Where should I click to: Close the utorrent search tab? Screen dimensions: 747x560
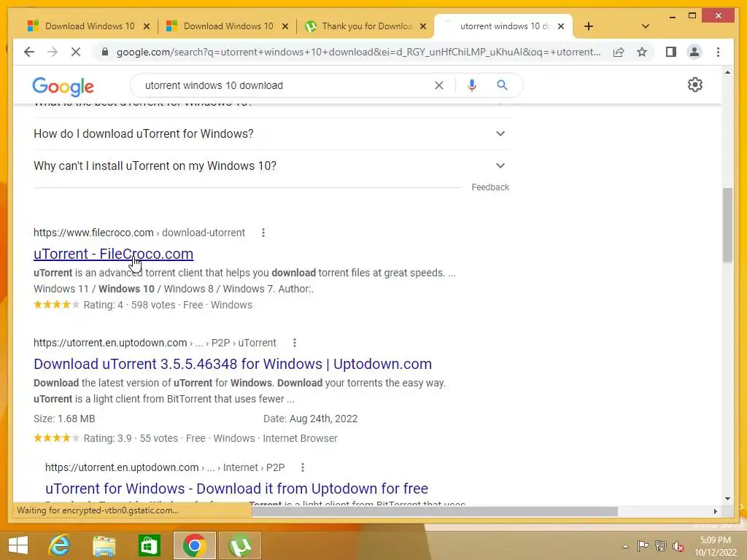coord(561,26)
